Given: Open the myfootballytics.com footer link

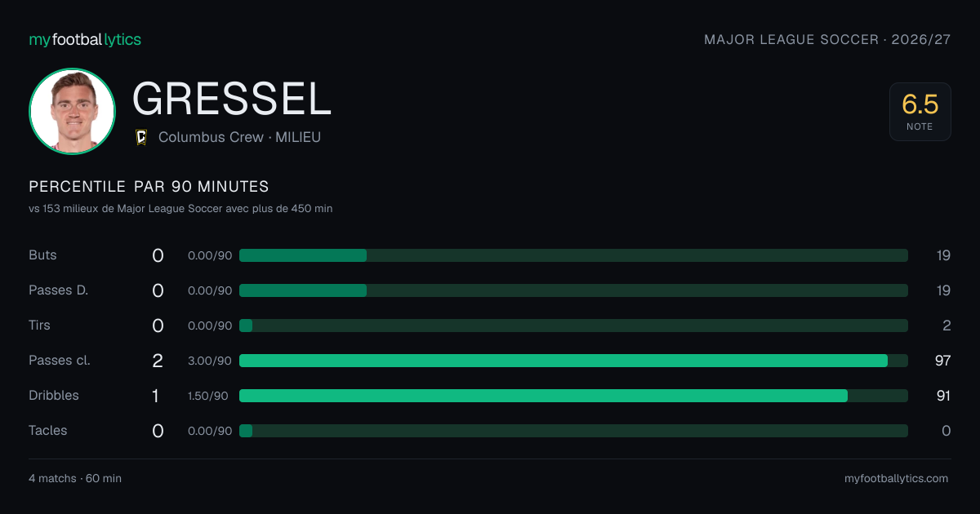Looking at the screenshot, I should click(x=896, y=478).
